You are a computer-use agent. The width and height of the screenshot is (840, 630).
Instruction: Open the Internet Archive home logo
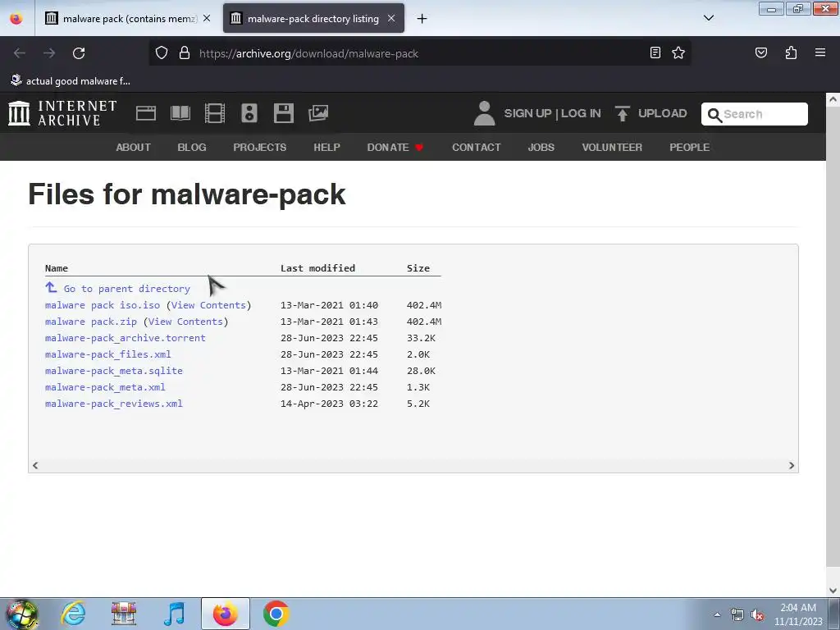tap(62, 113)
